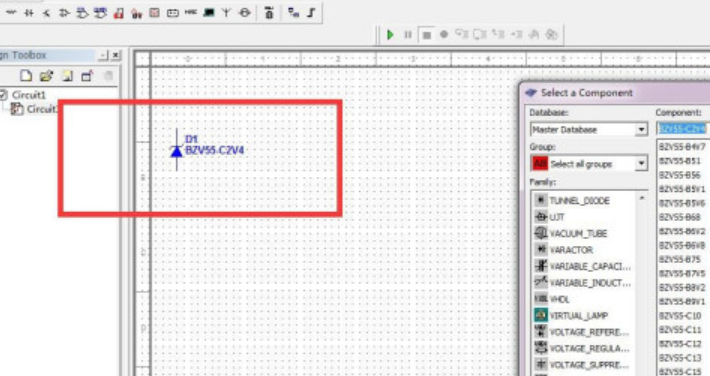Open the TTL component group
The height and width of the screenshot is (376, 710).
tap(82, 13)
